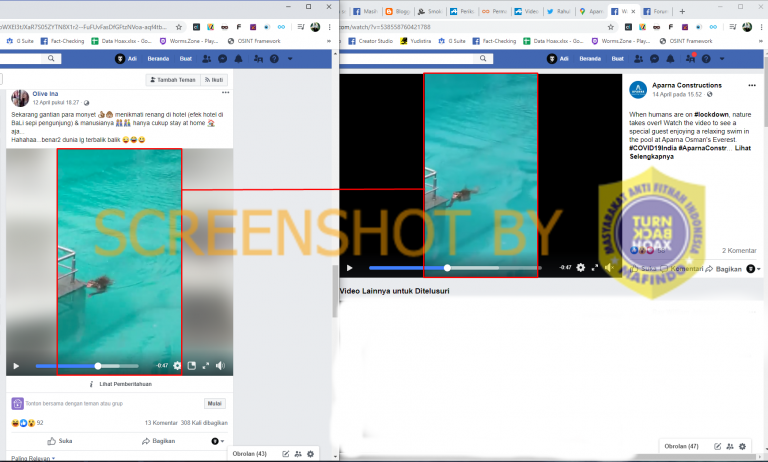Show more bookmarks chevron in right browser
768x462 pixels.
click(x=761, y=41)
